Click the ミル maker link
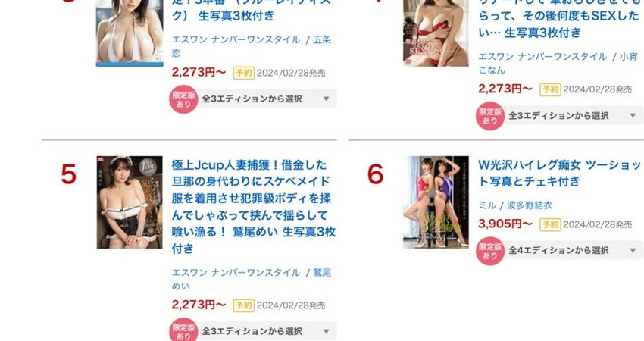 [x=487, y=205]
